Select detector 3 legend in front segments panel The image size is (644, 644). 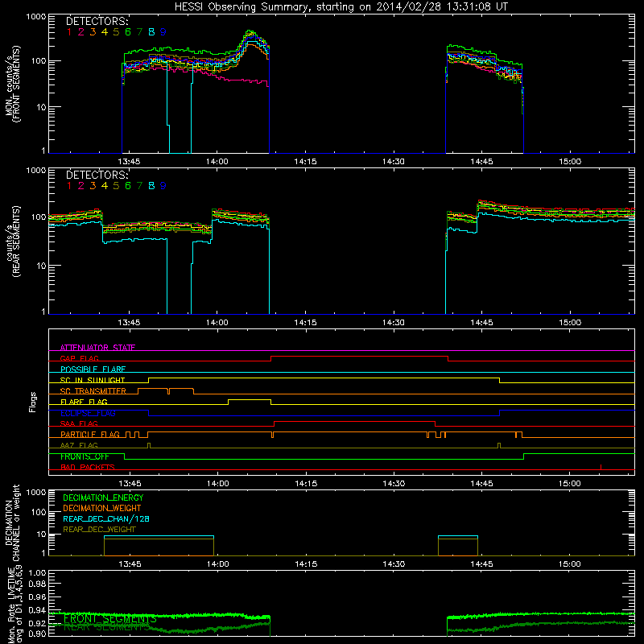click(93, 32)
